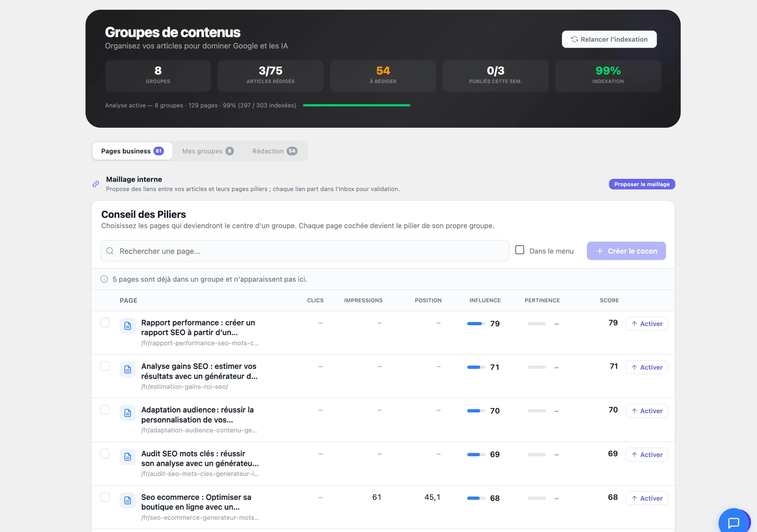Click the Créer le cocon button
Screen dimensions: 757x532
click(626, 251)
